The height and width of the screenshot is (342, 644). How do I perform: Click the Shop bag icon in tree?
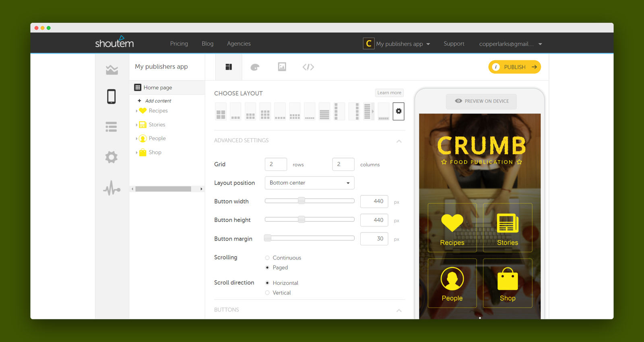click(x=142, y=152)
